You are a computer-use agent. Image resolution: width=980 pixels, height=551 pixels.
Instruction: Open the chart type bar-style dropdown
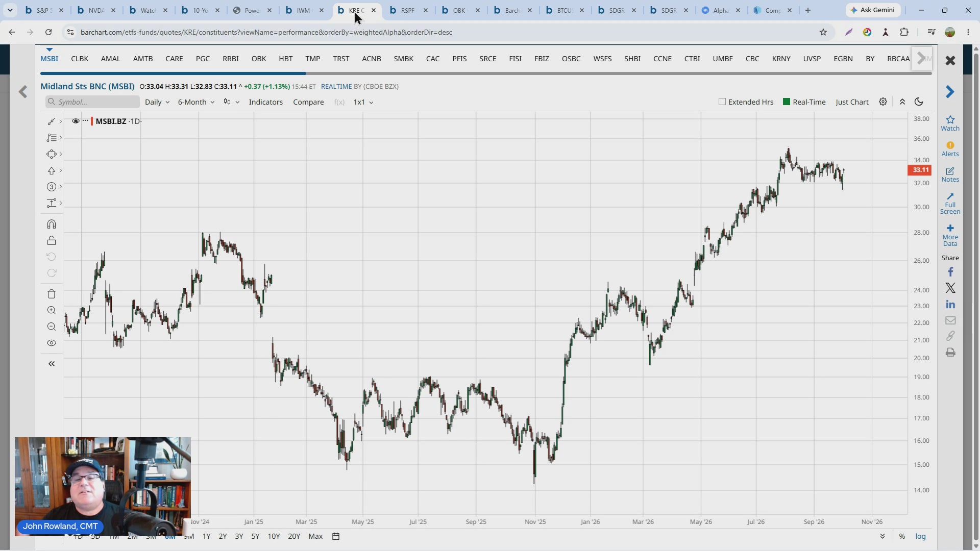click(231, 102)
